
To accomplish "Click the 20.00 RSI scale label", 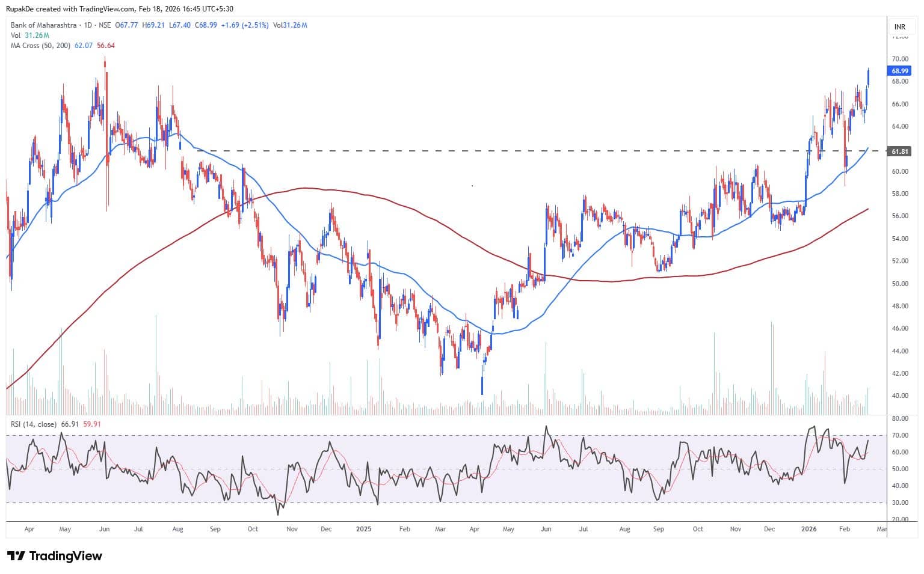I will pyautogui.click(x=900, y=519).
